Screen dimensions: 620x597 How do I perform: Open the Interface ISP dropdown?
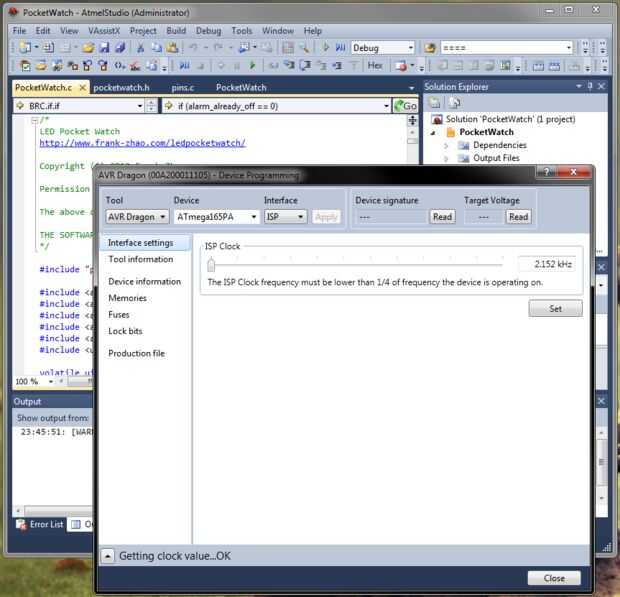point(301,217)
